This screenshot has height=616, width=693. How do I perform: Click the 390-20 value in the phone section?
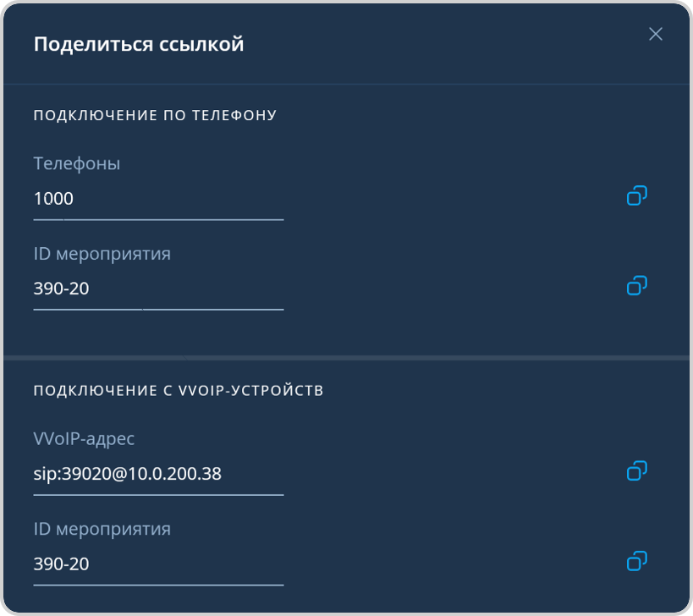59,288
